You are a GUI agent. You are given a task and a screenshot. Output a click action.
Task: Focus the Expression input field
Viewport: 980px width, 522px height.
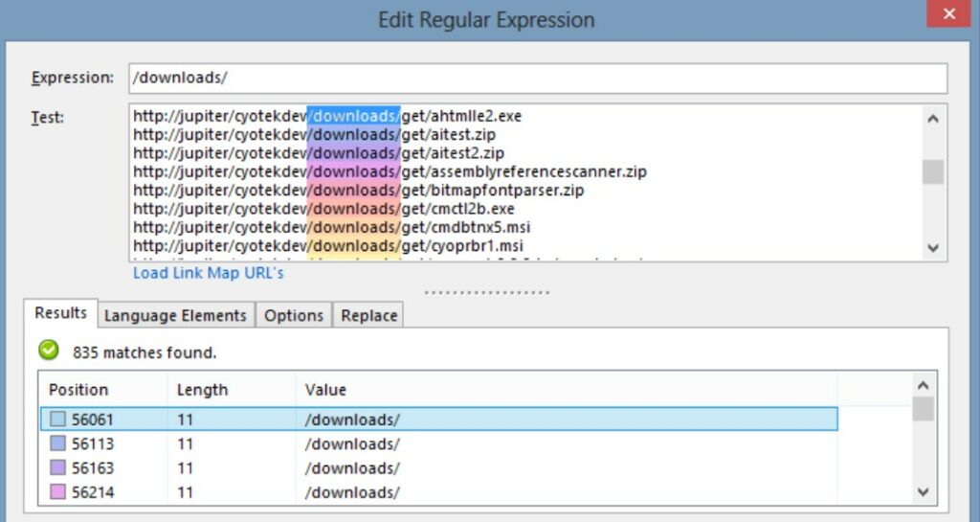(538, 79)
